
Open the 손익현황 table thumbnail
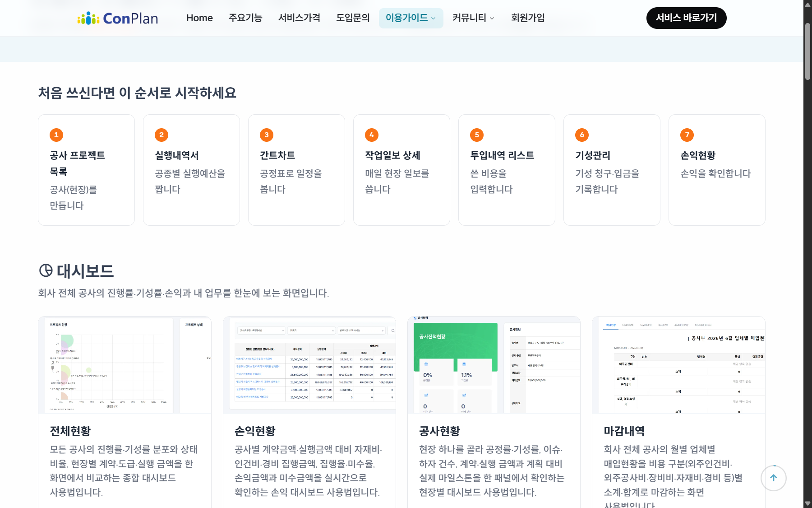[x=309, y=365]
